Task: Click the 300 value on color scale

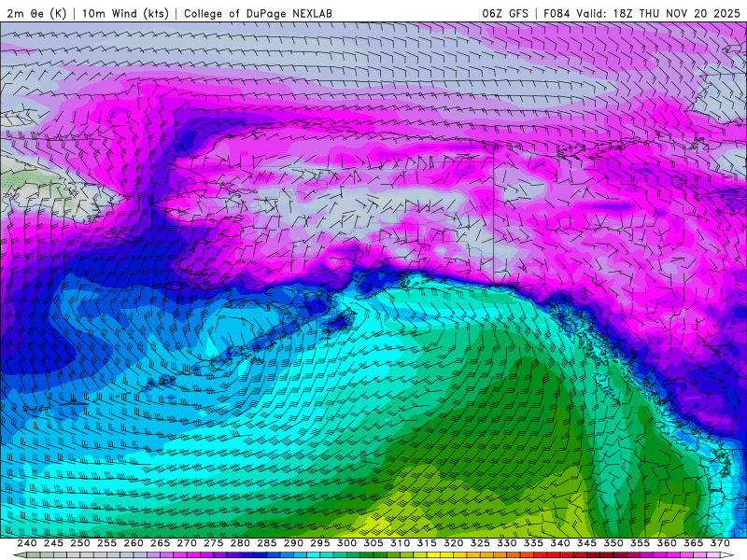Action: click(346, 543)
